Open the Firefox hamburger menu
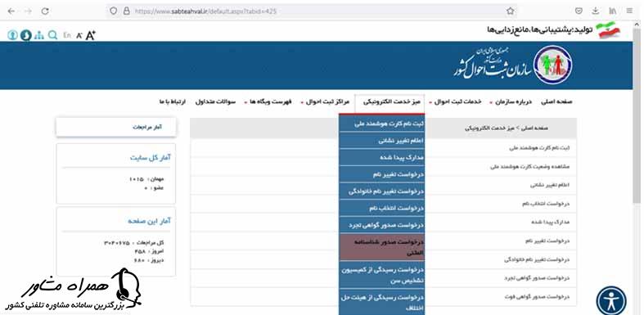The image size is (644, 315). click(x=629, y=11)
